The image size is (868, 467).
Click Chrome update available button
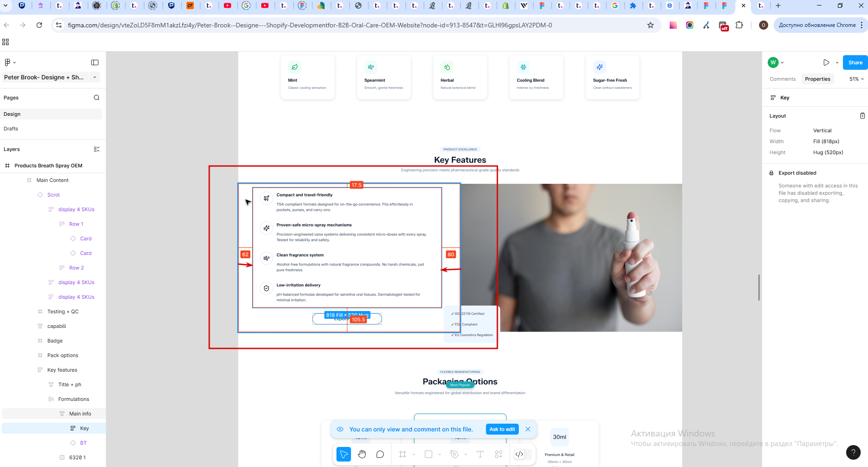pos(821,25)
